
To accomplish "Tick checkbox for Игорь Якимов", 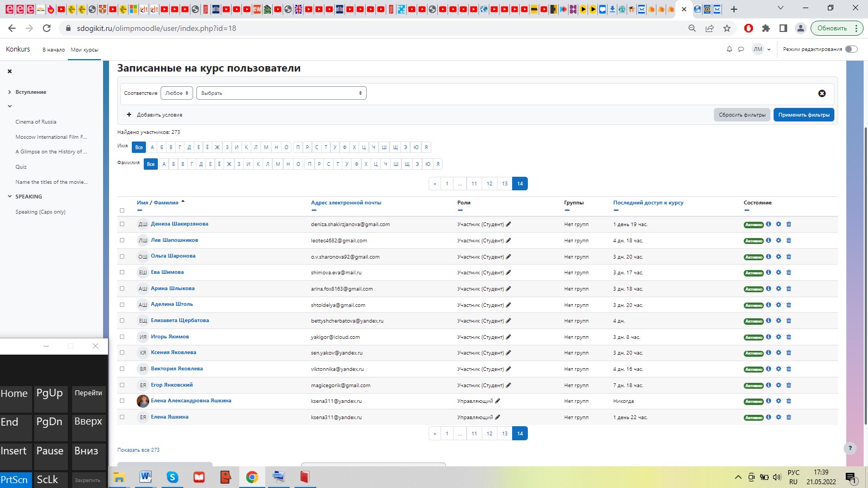I will (122, 337).
